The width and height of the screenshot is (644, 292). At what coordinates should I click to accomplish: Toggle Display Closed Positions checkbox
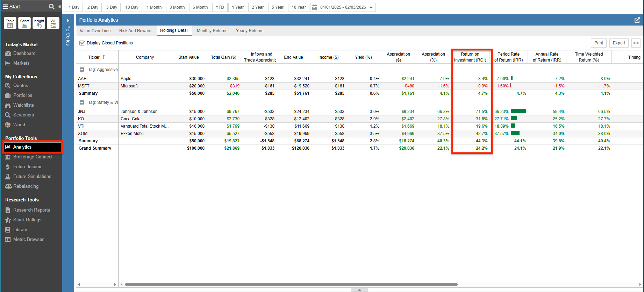click(x=82, y=43)
